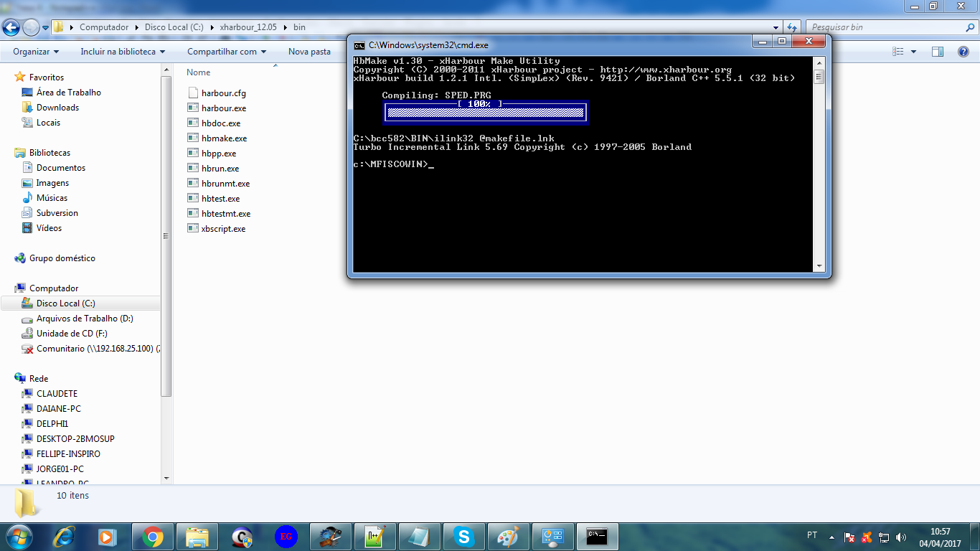Select Rede in the navigation pane
The width and height of the screenshot is (980, 551).
39,379
